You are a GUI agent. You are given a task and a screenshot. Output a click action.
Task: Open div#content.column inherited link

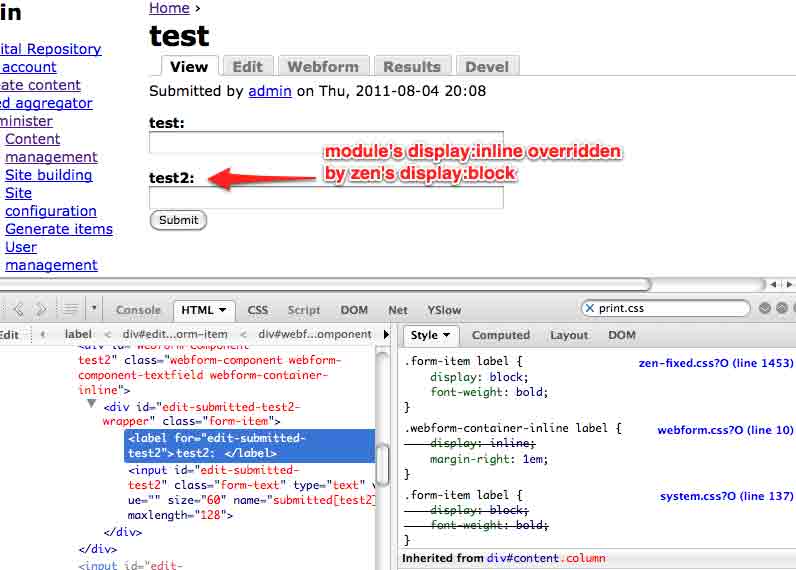[546, 558]
